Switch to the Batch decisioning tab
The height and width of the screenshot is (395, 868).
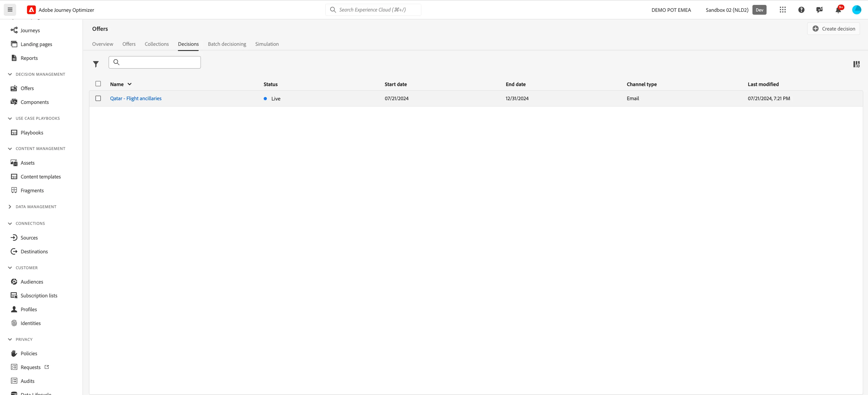tap(227, 44)
